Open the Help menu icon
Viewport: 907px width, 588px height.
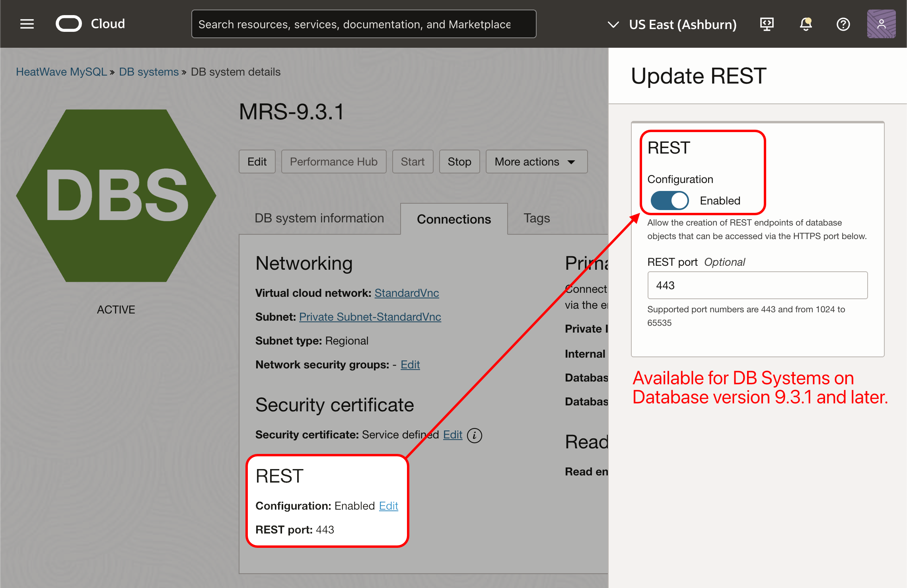(843, 24)
